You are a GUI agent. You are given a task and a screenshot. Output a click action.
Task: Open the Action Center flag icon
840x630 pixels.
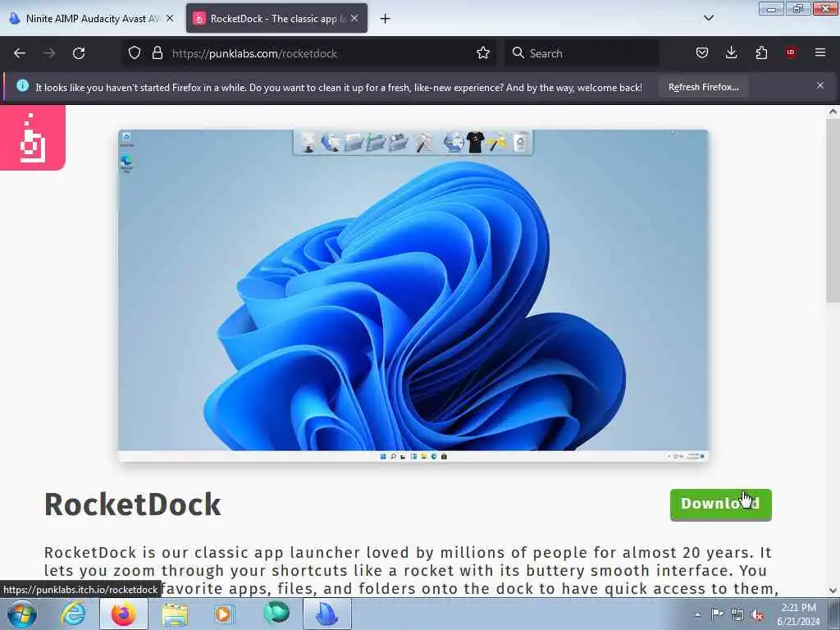(x=717, y=614)
